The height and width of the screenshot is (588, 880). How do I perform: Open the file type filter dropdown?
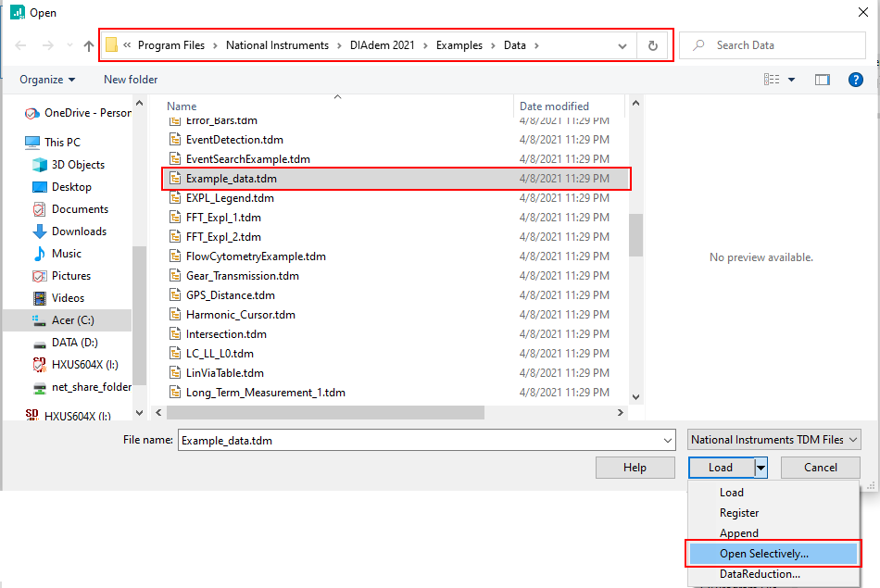[774, 440]
